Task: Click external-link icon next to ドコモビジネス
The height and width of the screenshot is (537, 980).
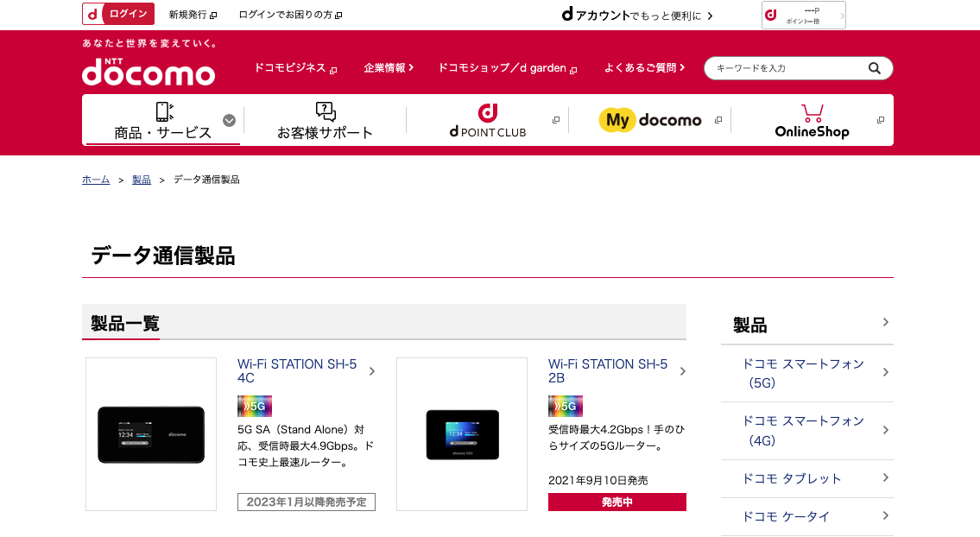Action: point(333,70)
